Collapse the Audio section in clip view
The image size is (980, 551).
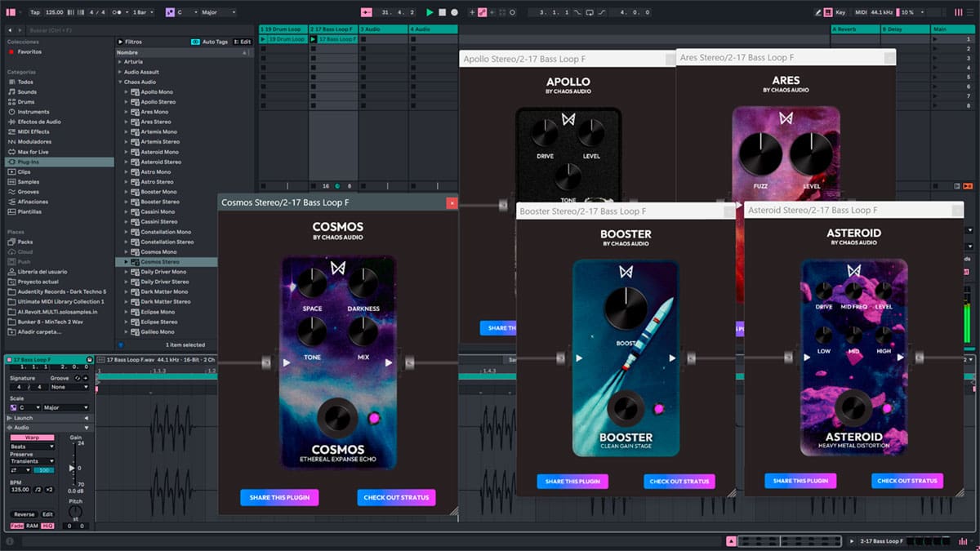87,427
